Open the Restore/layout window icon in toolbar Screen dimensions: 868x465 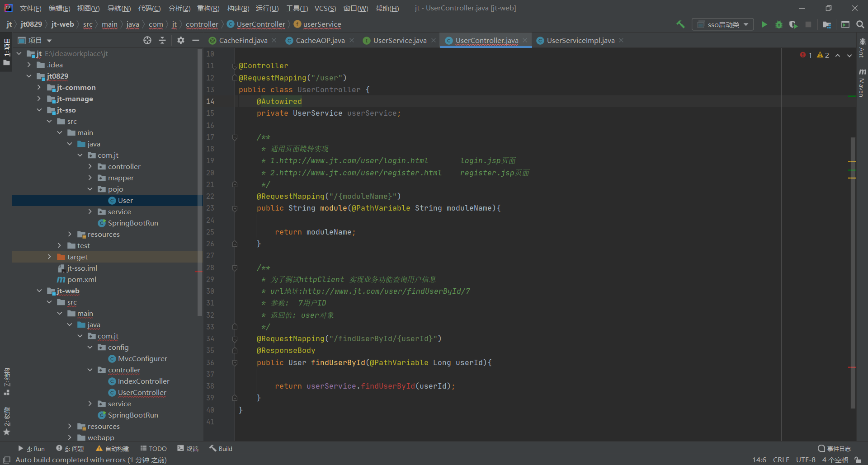coord(845,24)
